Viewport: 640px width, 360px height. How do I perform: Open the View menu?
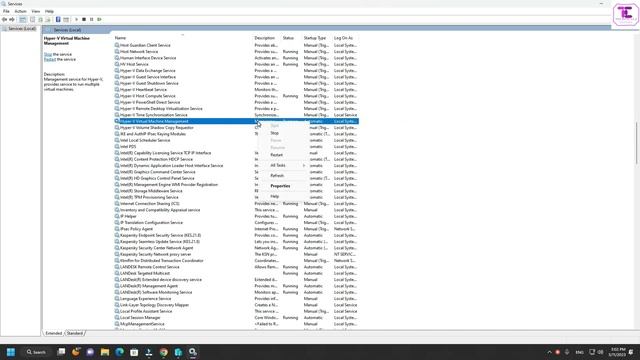(36, 11)
